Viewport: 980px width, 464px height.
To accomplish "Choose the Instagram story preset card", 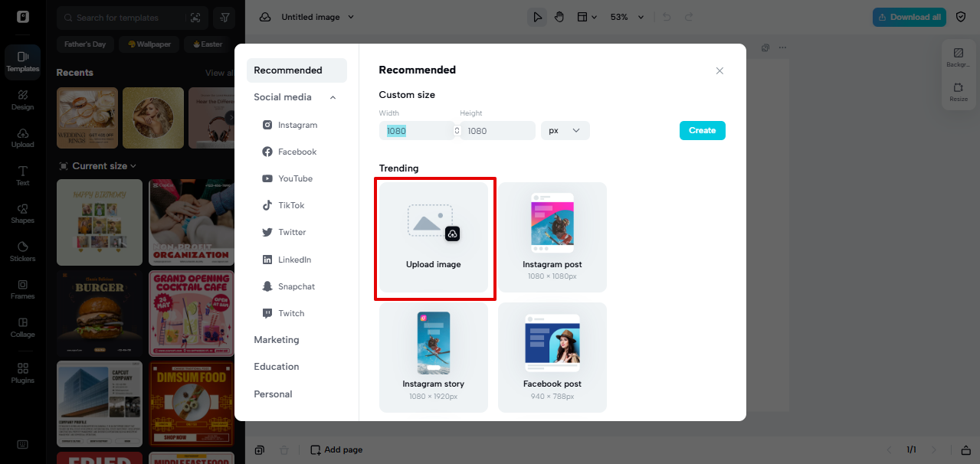I will [x=434, y=358].
